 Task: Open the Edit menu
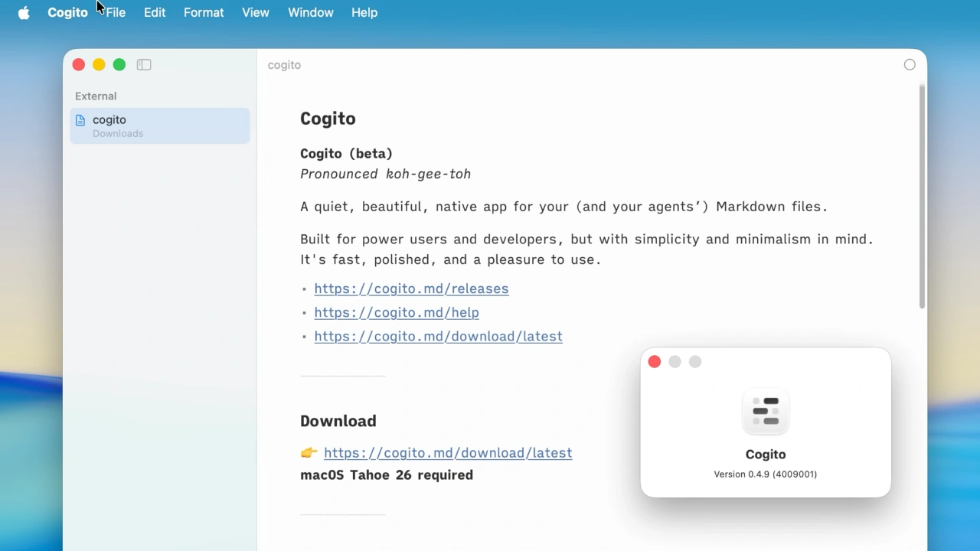point(155,13)
